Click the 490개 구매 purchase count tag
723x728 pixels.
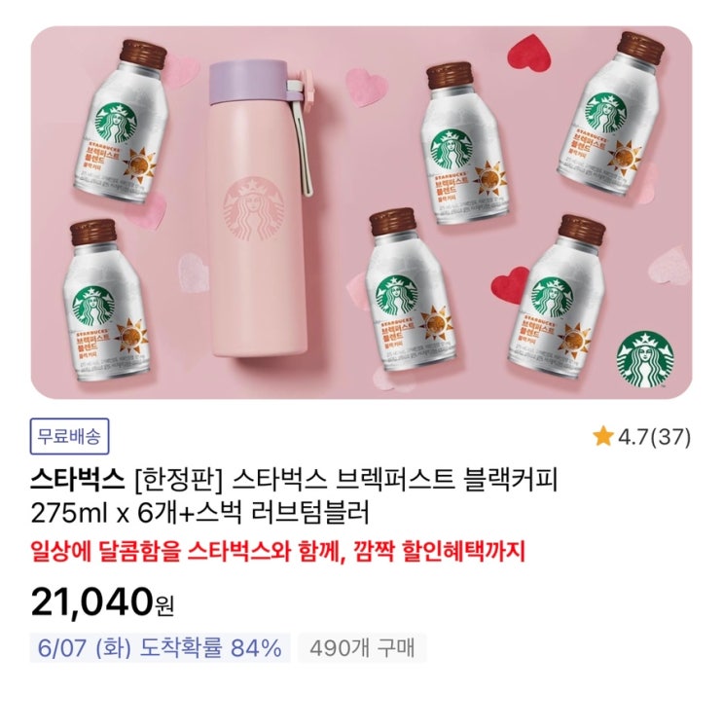(x=362, y=647)
